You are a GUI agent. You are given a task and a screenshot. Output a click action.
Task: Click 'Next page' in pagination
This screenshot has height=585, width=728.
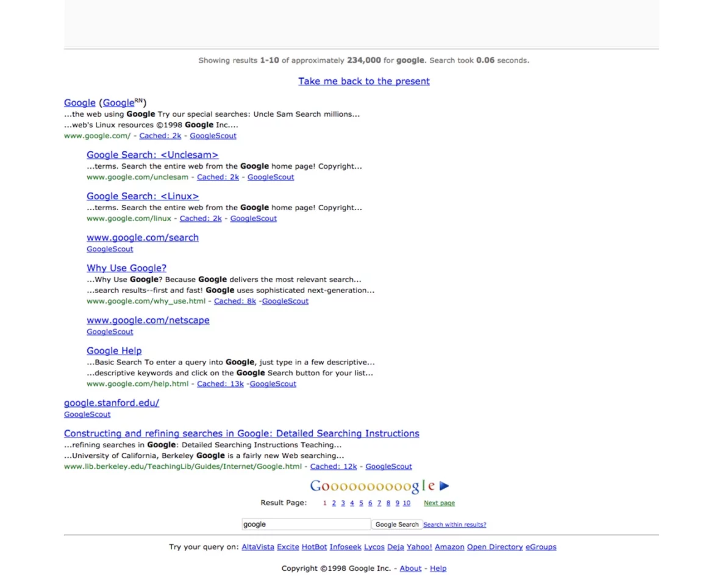(x=439, y=503)
